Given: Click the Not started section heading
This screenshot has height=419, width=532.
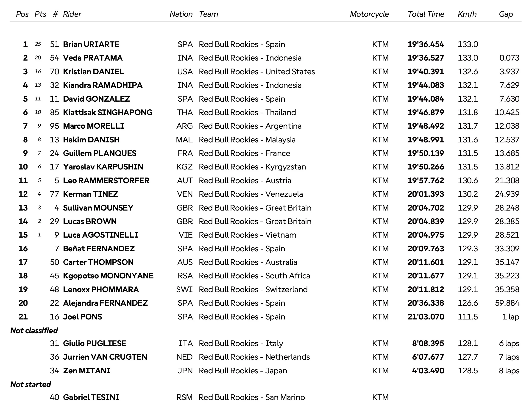Looking at the screenshot, I should 31,384.
